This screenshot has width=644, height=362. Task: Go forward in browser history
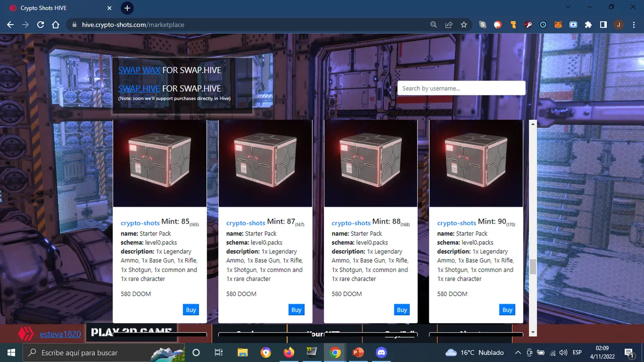click(25, 25)
